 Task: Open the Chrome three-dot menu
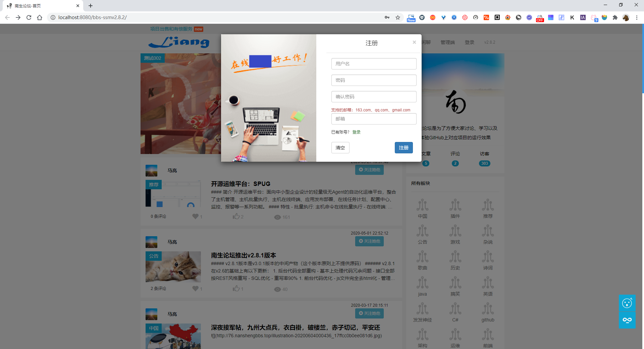(637, 17)
